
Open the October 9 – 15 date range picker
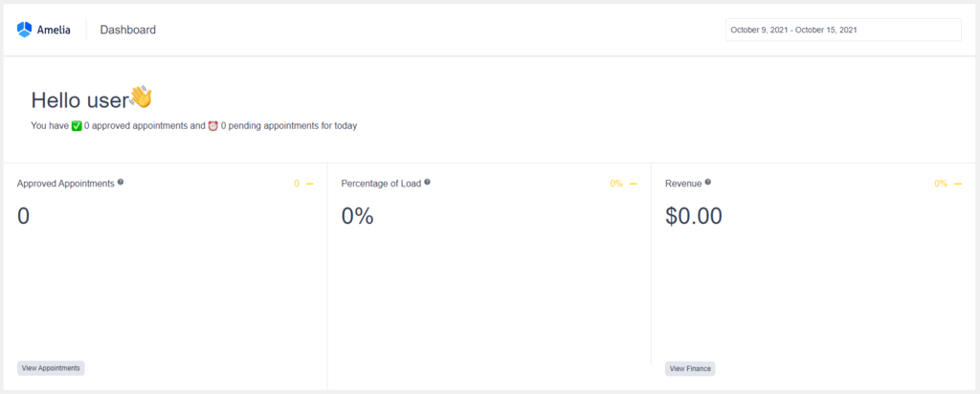click(843, 30)
